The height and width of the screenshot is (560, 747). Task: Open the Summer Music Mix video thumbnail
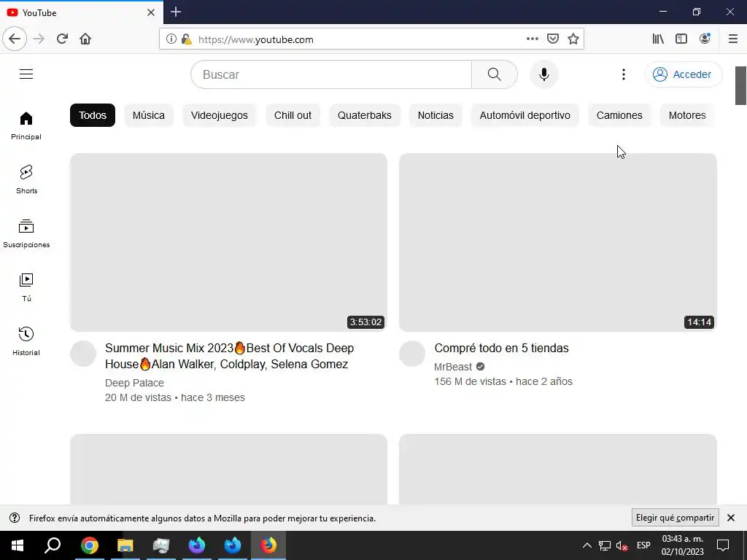coord(228,242)
